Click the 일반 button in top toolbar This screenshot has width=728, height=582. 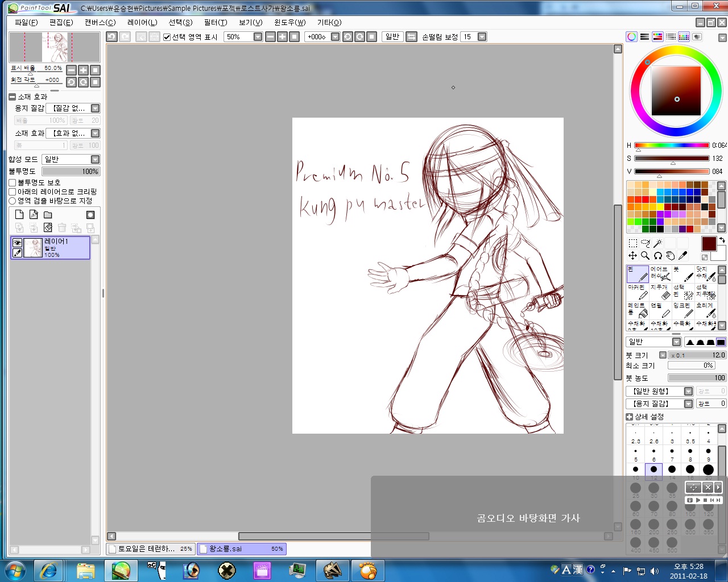392,36
